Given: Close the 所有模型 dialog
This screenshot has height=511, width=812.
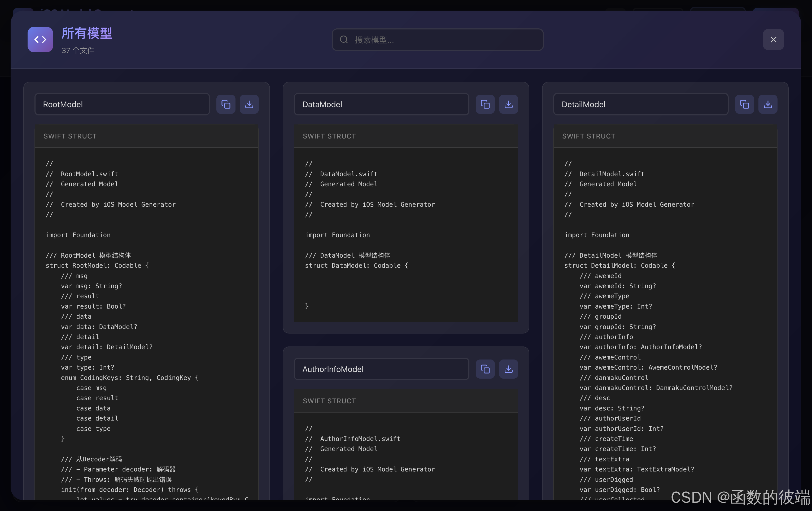Looking at the screenshot, I should (x=773, y=40).
